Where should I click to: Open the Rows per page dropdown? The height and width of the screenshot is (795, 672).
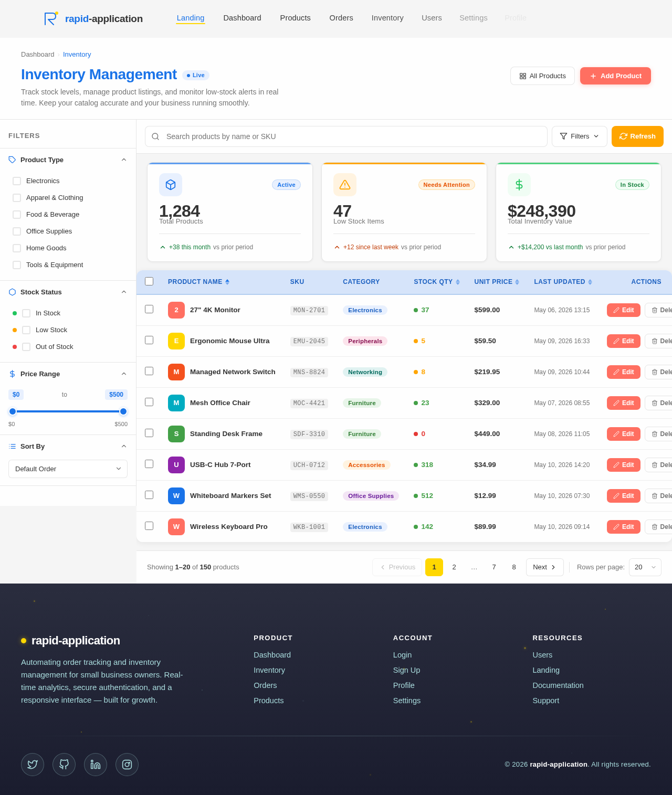645,567
